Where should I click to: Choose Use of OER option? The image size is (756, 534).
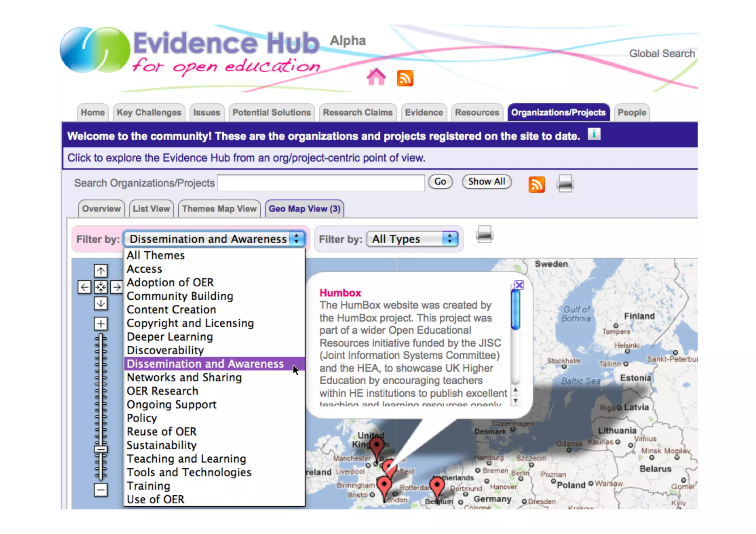pos(214,499)
